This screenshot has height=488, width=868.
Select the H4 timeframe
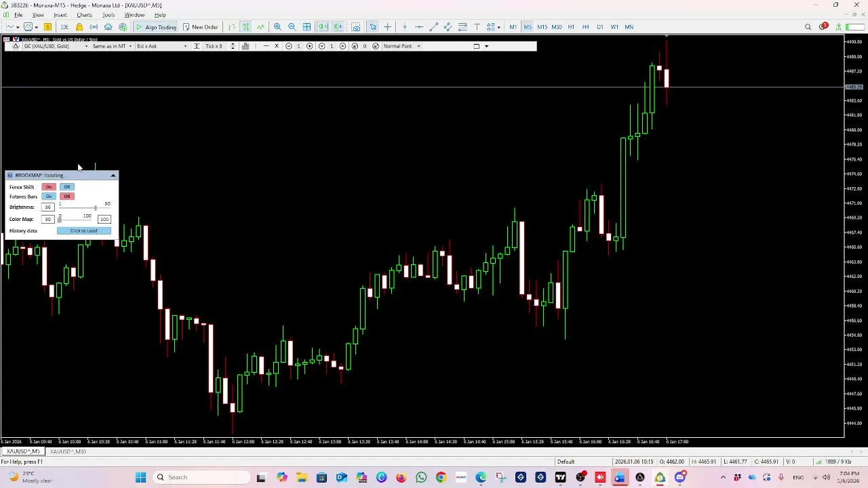tap(585, 27)
